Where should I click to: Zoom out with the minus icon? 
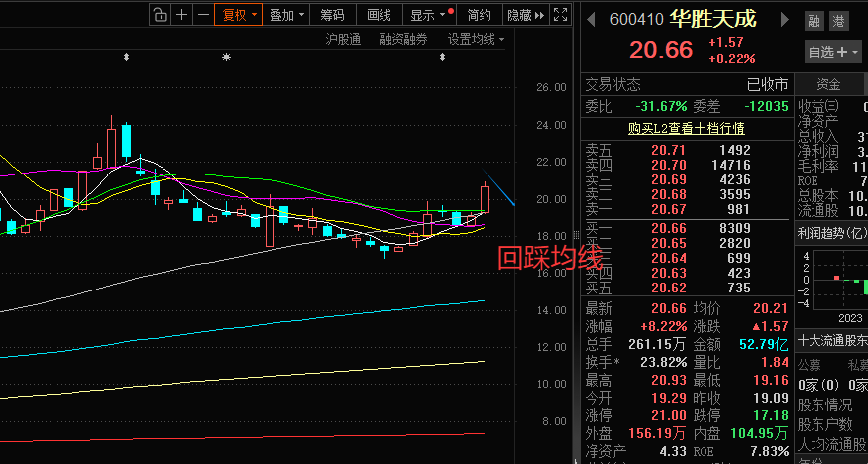[x=203, y=15]
